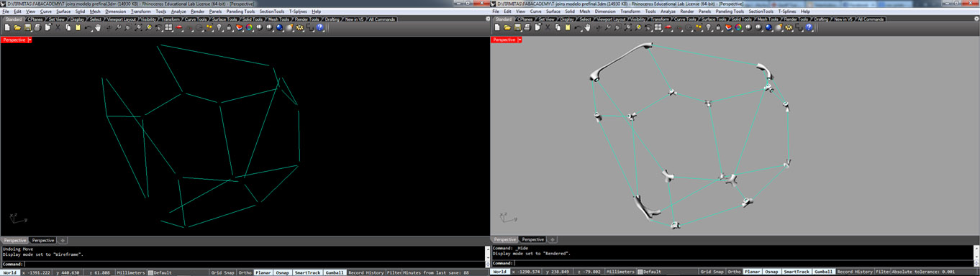Switch to Curve Tools toolbar tab in left window
This screenshot has width=980, height=276.
pyautogui.click(x=196, y=19)
